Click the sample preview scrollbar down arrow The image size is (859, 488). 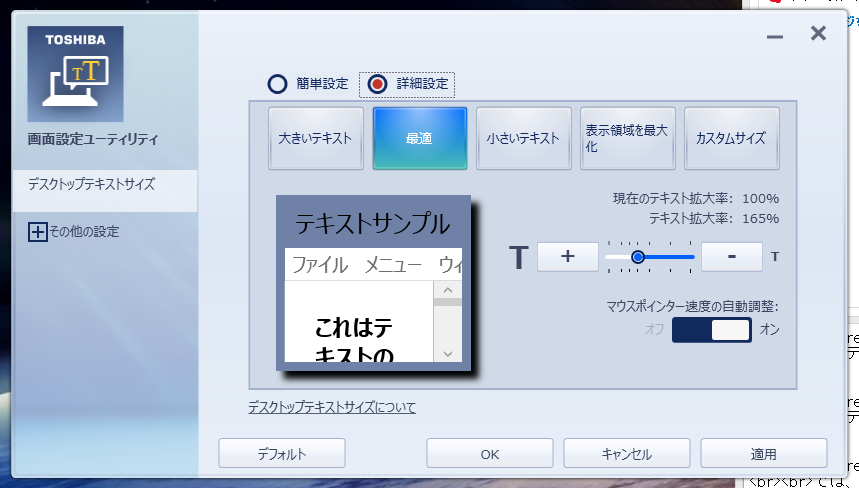[x=448, y=353]
